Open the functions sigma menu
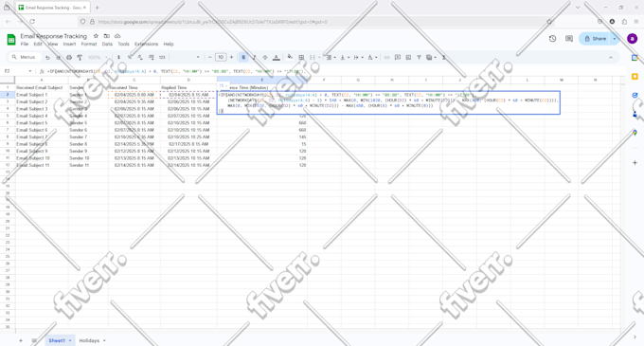The image size is (644, 346). (x=444, y=58)
